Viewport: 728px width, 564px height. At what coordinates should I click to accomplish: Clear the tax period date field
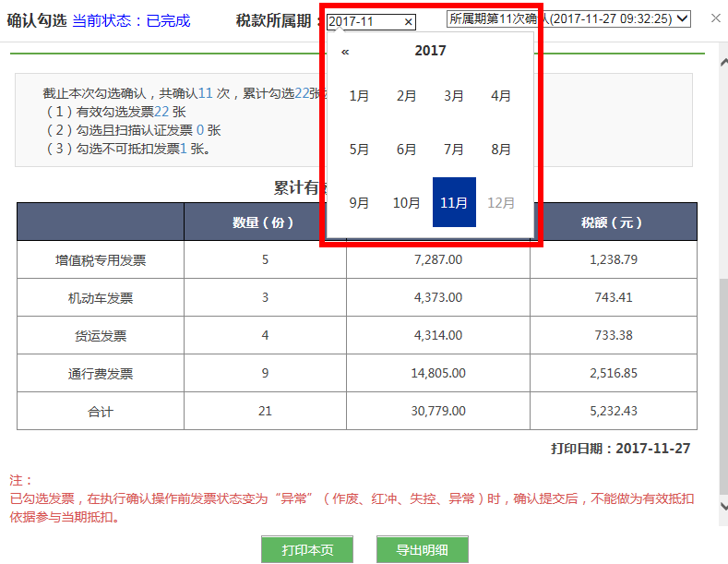pyautogui.click(x=408, y=22)
